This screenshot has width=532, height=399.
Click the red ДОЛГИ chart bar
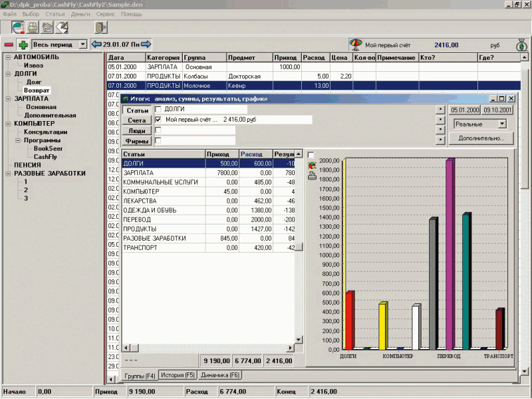click(350, 321)
